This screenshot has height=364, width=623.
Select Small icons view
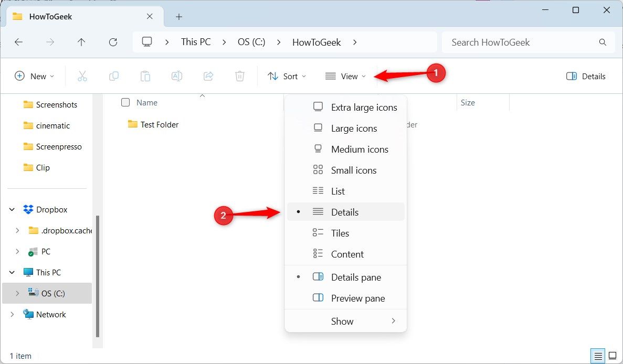point(346,170)
